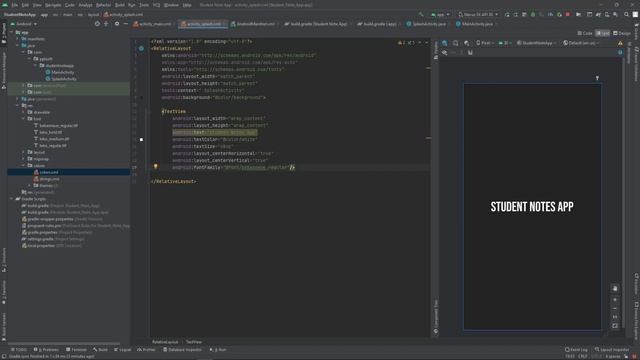Click the white color gutter swatch
Screen dimensions: 640x360
coord(141,140)
